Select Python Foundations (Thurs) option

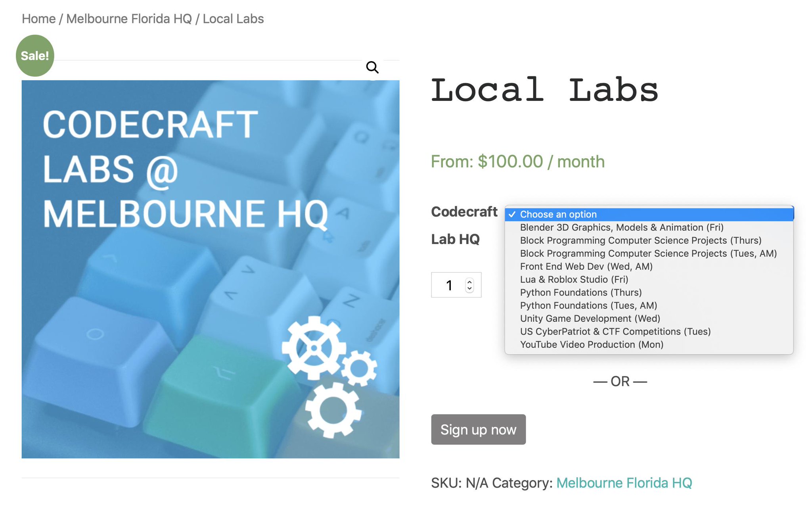tap(580, 293)
